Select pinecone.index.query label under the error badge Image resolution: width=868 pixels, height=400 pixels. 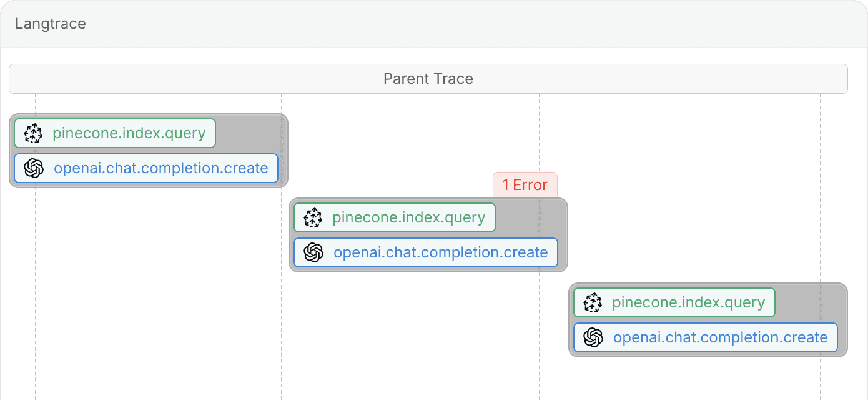pyautogui.click(x=408, y=217)
